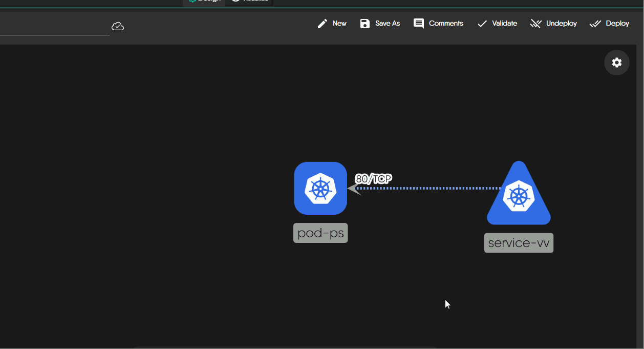Switch to the Design tab
Viewport: 644px width, 349px height.
[203, 1]
